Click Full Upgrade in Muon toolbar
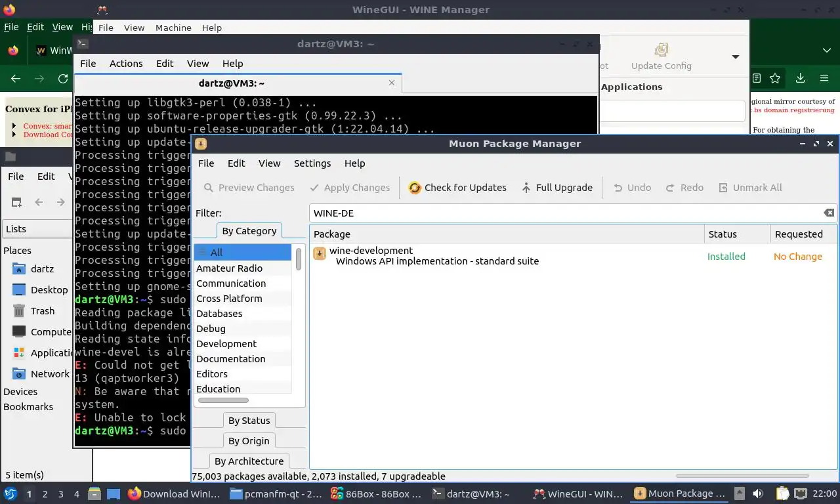 tap(556, 188)
